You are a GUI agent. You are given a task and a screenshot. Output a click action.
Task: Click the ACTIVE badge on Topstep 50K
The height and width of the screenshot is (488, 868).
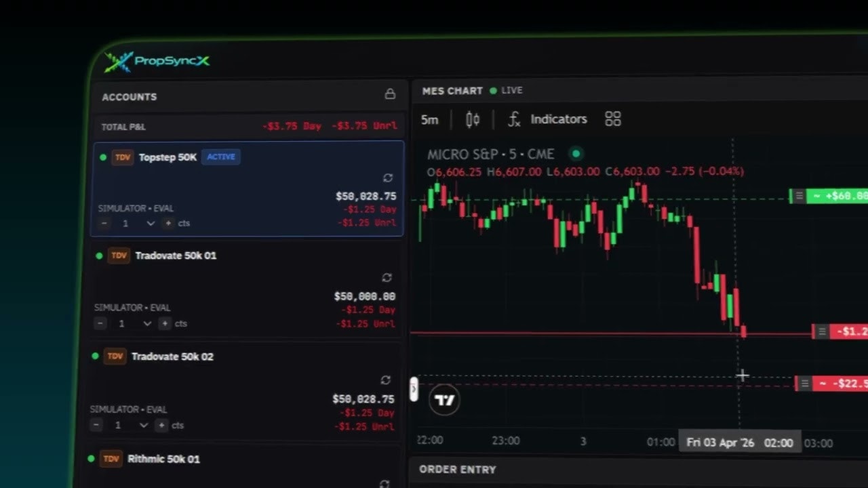[221, 157]
